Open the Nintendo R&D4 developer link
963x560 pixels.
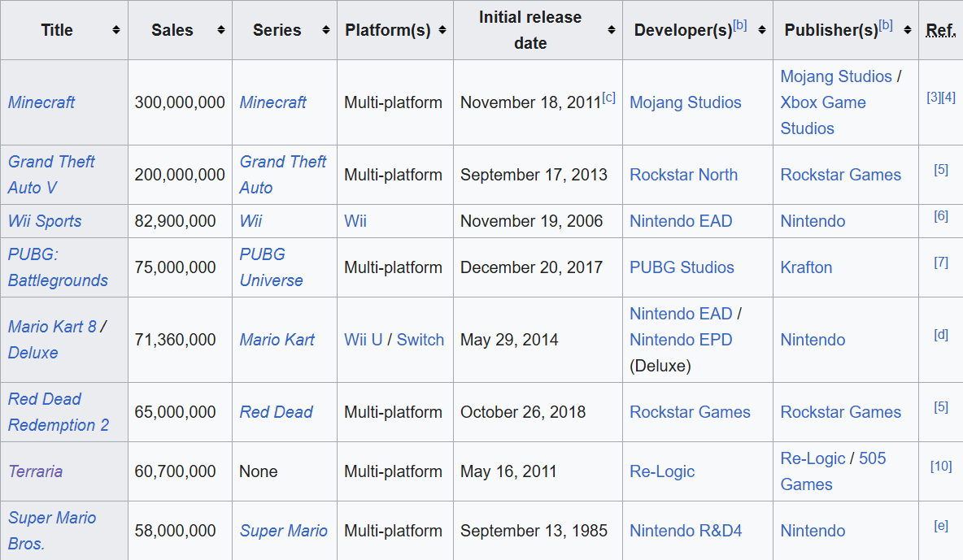click(x=686, y=531)
